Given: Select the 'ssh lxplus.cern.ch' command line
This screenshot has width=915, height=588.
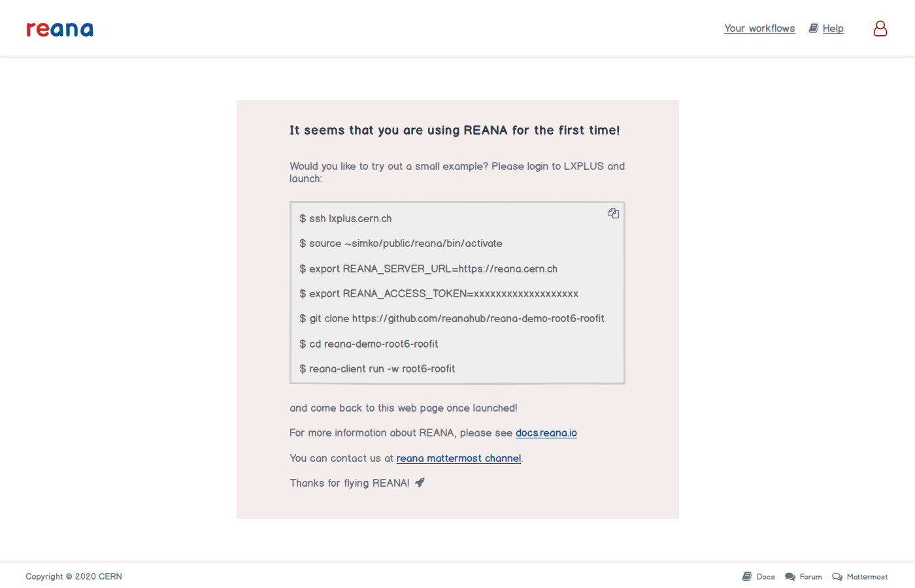Looking at the screenshot, I should click(346, 218).
